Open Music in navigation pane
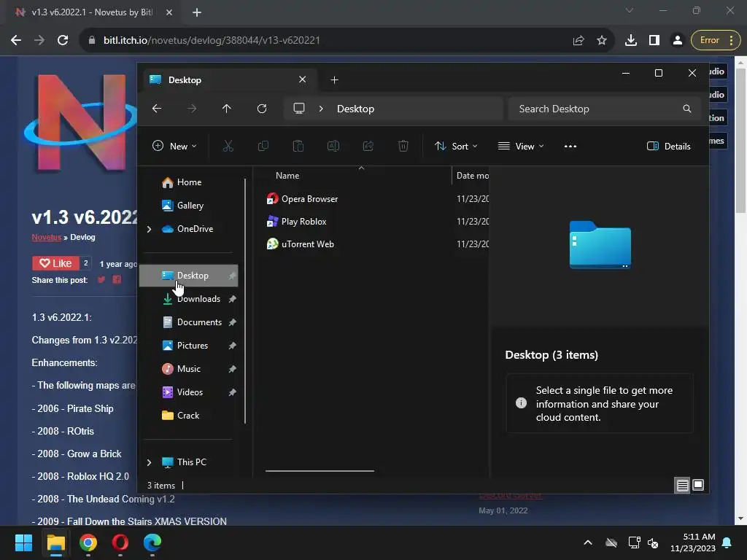747x560 pixels. 189,369
